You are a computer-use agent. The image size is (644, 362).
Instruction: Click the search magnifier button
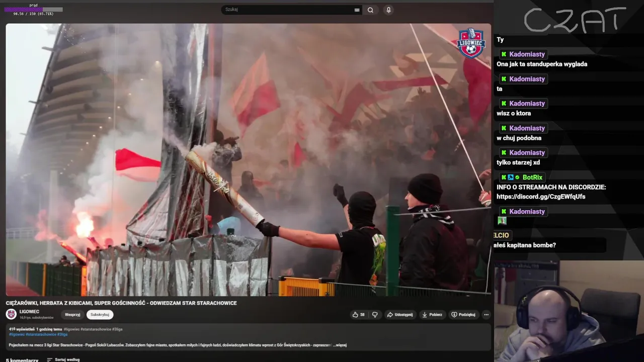pos(370,10)
